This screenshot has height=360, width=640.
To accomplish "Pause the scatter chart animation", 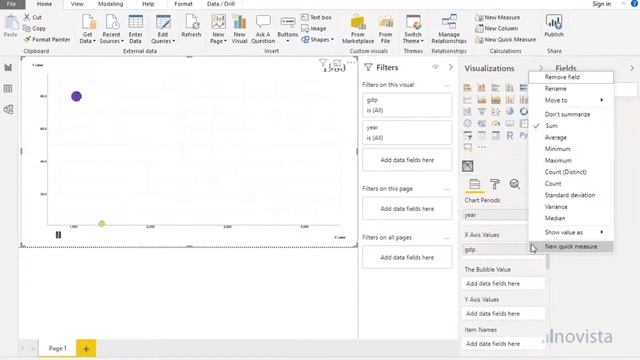I will (x=58, y=235).
